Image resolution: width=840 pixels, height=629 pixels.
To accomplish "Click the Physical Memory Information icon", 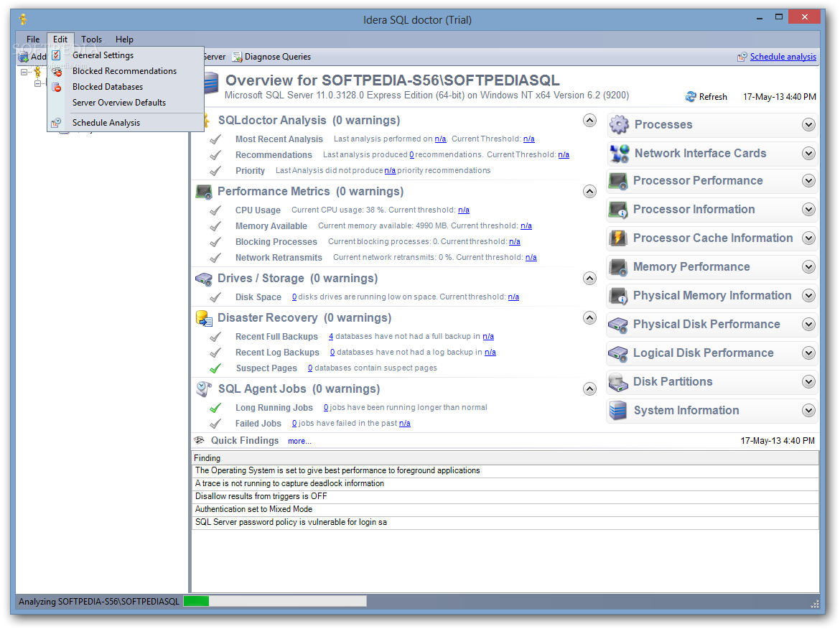I will (x=618, y=296).
